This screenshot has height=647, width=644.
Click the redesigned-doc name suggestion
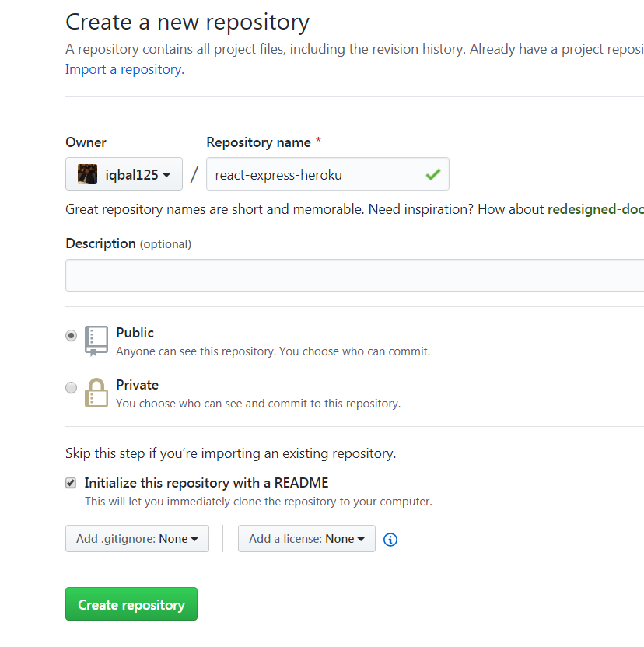point(597,208)
